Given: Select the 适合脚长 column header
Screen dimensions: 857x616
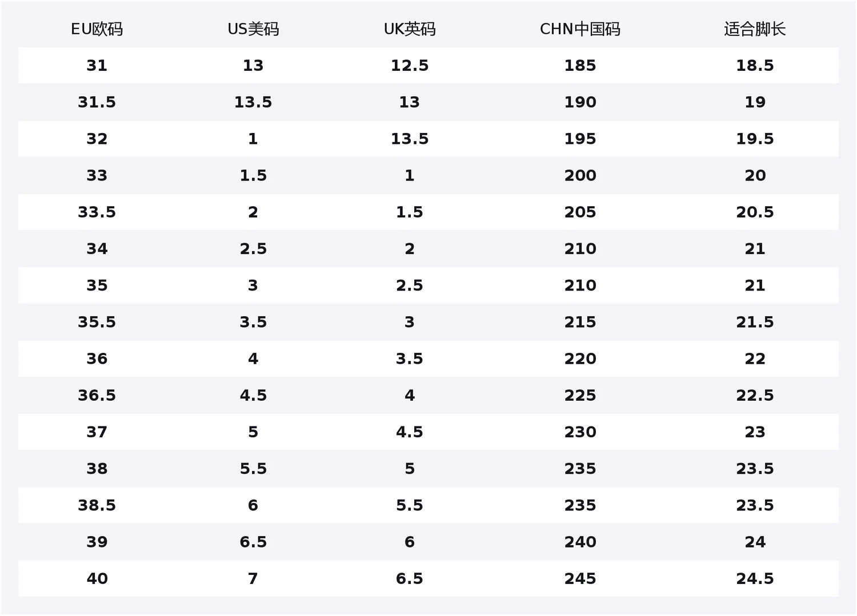Looking at the screenshot, I should [755, 29].
